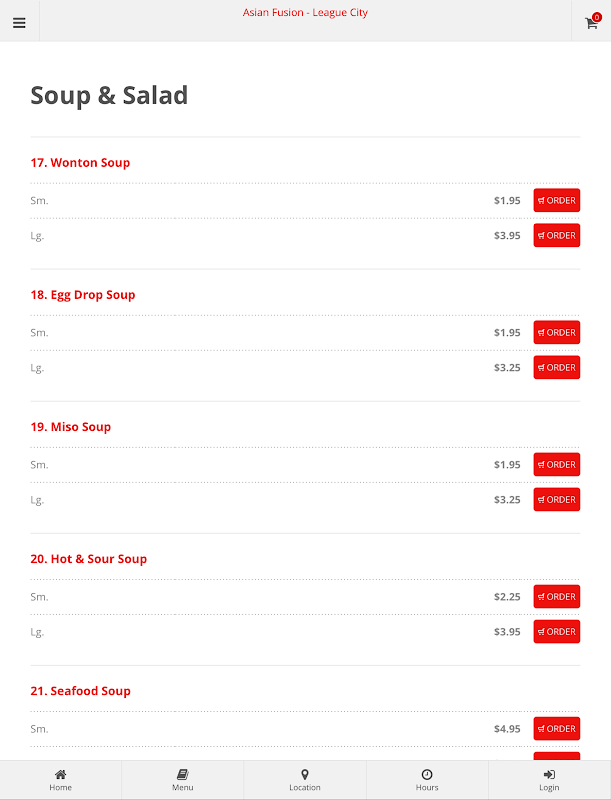Image resolution: width=611 pixels, height=800 pixels.
Task: Select the 21. Seafood Soup heading
Action: pyautogui.click(x=81, y=691)
